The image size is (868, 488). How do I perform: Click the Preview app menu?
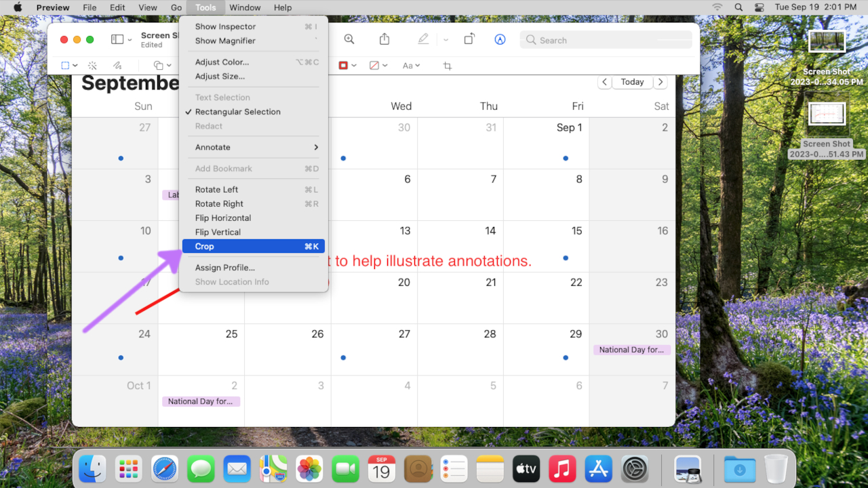pos(53,7)
